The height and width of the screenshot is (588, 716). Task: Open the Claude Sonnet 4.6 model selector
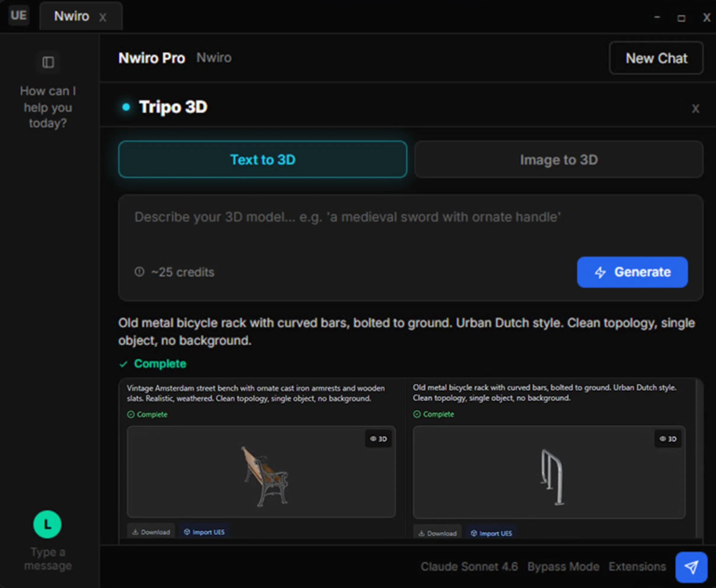[469, 566]
